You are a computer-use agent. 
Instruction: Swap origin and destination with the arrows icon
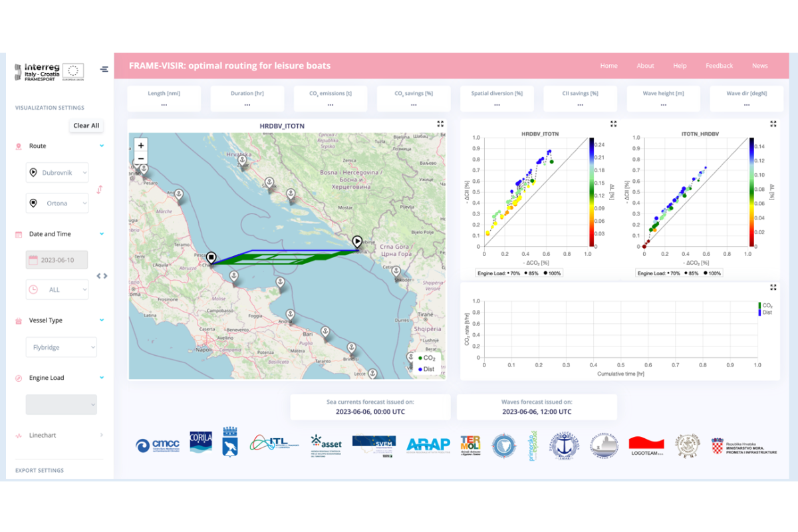[100, 190]
